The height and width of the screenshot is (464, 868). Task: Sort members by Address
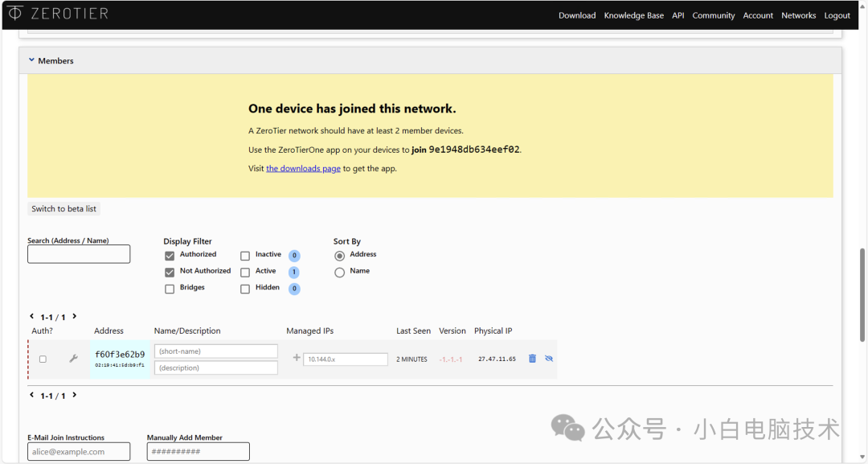339,256
